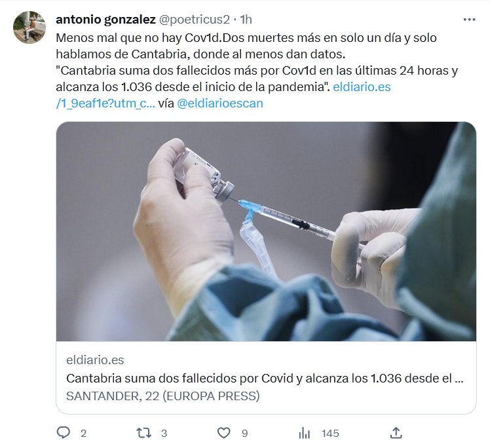The height and width of the screenshot is (448, 490).
Task: Click the retweet count number 3
Action: [164, 434]
